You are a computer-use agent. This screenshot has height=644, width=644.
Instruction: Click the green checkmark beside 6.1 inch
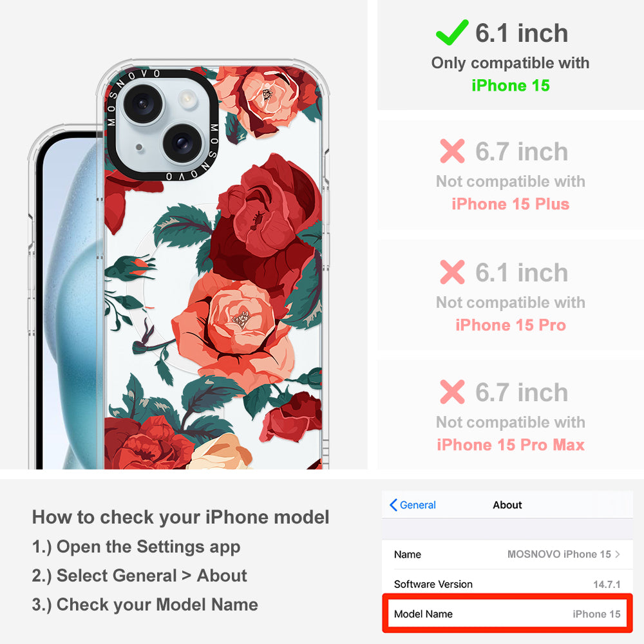[452, 32]
